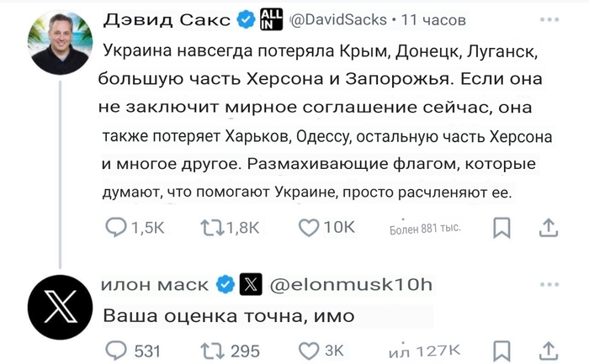View analytics of 881 thousand views
589x364 pixels.
pos(425,229)
